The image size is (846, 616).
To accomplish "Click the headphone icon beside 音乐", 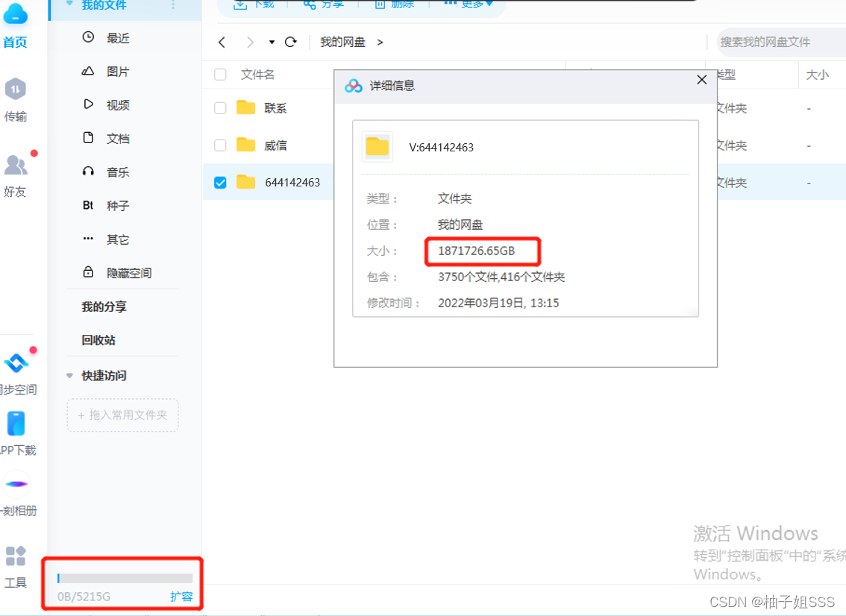I will (x=88, y=172).
